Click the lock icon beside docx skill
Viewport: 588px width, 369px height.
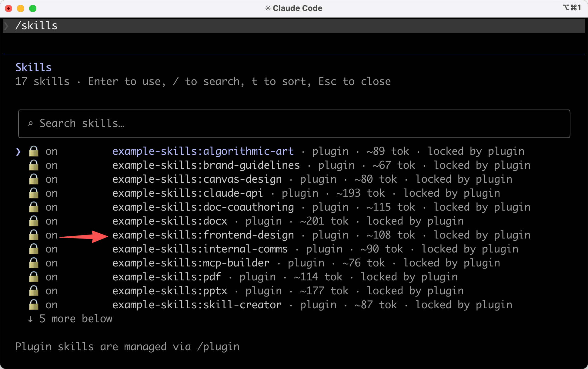34,221
